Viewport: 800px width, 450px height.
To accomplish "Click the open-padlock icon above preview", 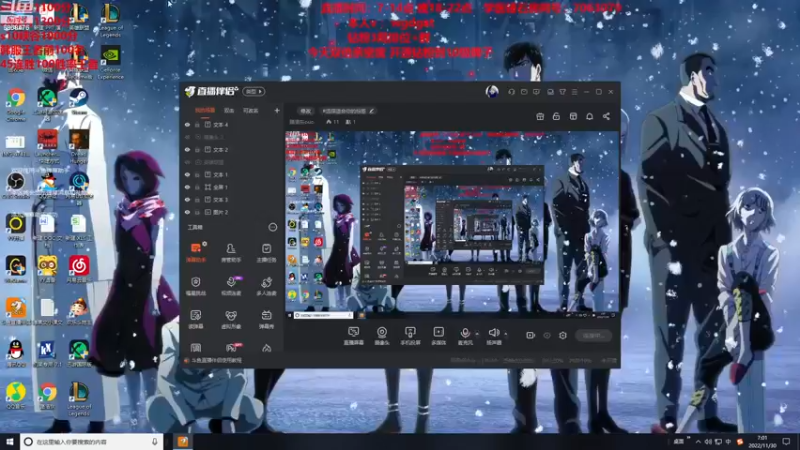I will 556,116.
